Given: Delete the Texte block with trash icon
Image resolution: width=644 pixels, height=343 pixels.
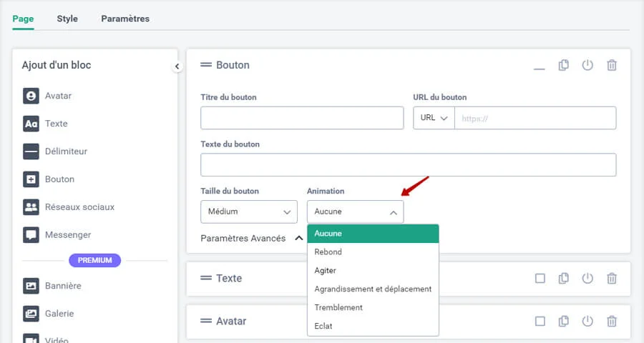Looking at the screenshot, I should click(612, 279).
